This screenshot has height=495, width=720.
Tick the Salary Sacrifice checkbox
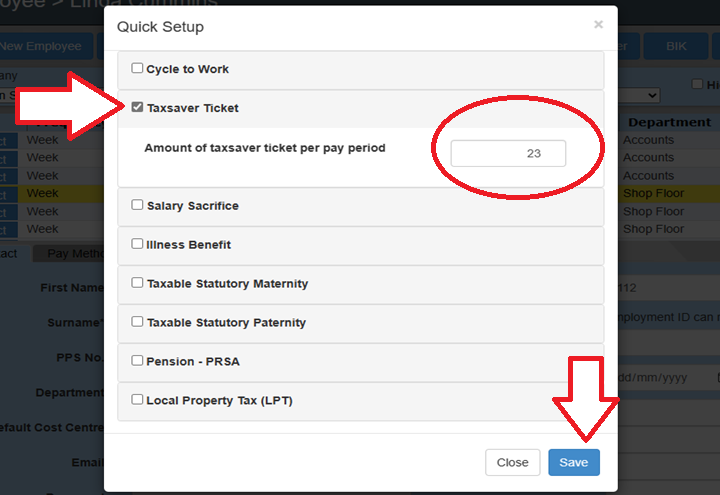tap(138, 205)
